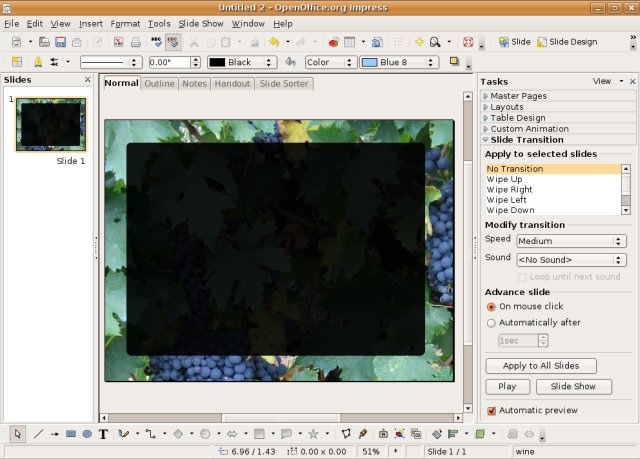This screenshot has width=640, height=459.
Task: Click the Zoom magnifier icon
Action: tap(435, 42)
